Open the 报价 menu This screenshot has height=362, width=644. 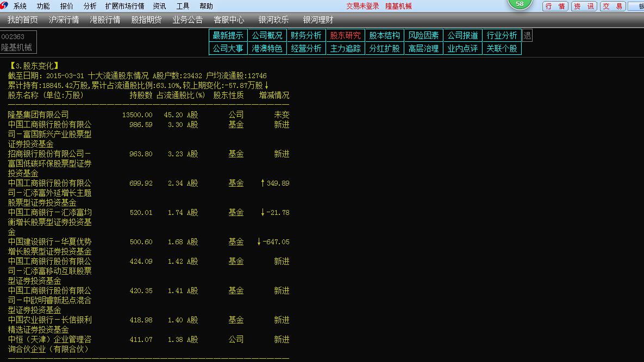coord(66,6)
